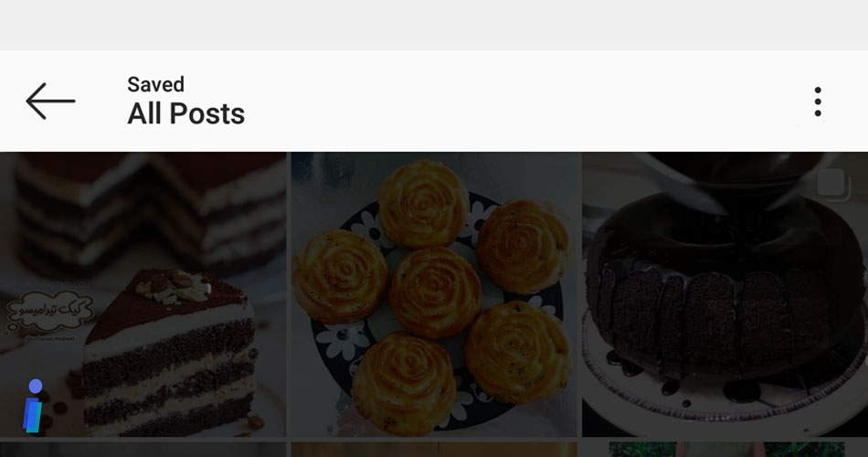Open the partially visible orange post, second row middle
Image resolution: width=868 pixels, height=457 pixels.
(434, 450)
